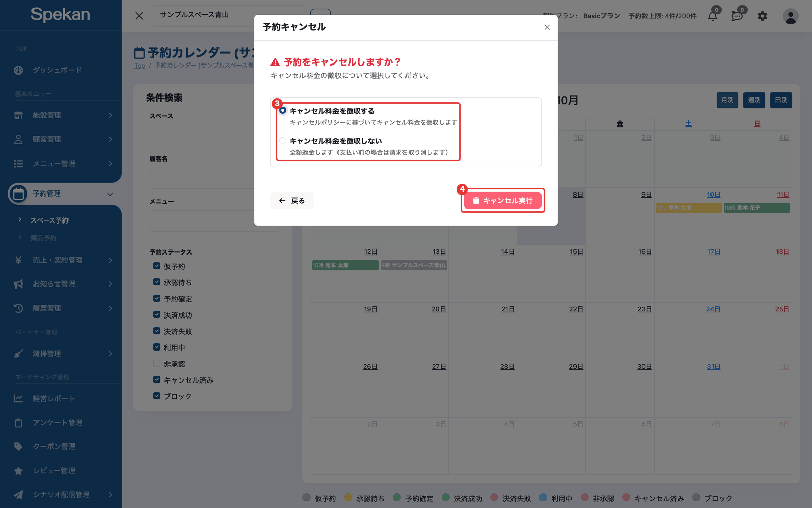The width and height of the screenshot is (812, 508).
Task: Uncheck the ブロック status checkbox
Action: pos(157,396)
